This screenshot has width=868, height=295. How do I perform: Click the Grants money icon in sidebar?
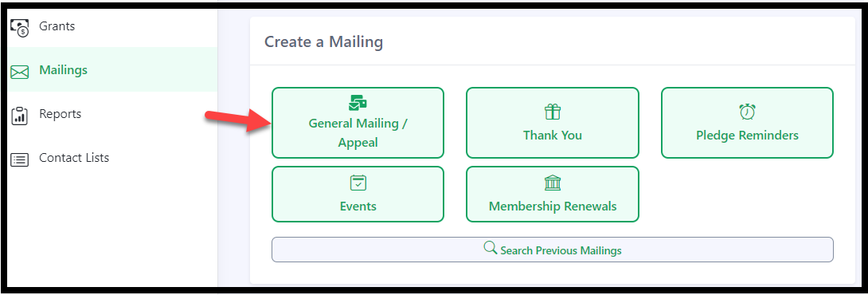click(x=20, y=28)
